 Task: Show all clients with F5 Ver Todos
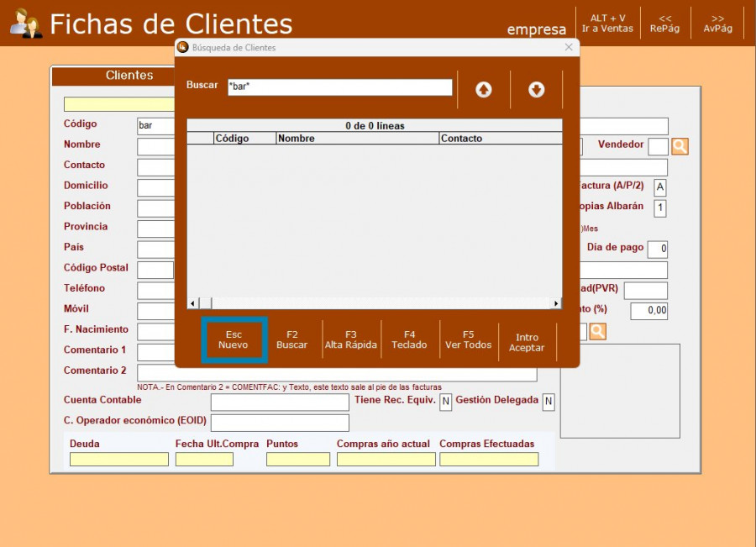[468, 339]
